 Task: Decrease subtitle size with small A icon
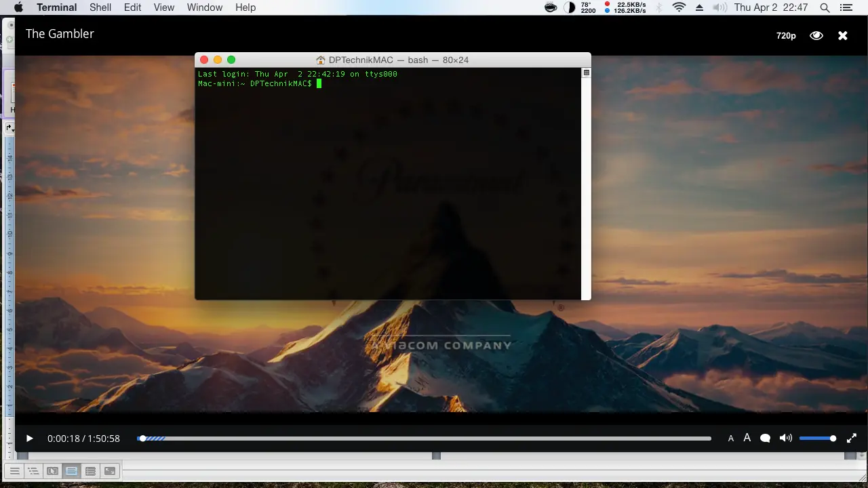point(731,439)
